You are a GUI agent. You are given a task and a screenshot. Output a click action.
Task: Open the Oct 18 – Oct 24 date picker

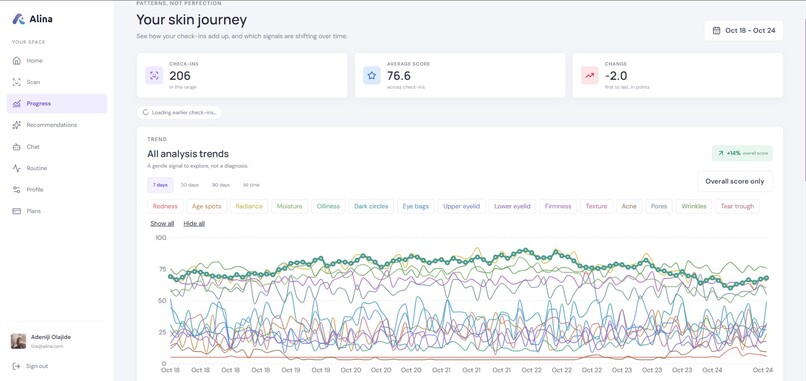[743, 30]
